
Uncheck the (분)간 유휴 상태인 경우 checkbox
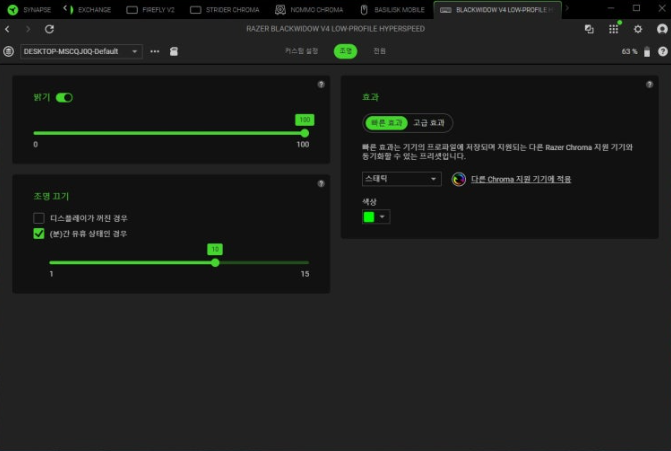[x=39, y=234]
